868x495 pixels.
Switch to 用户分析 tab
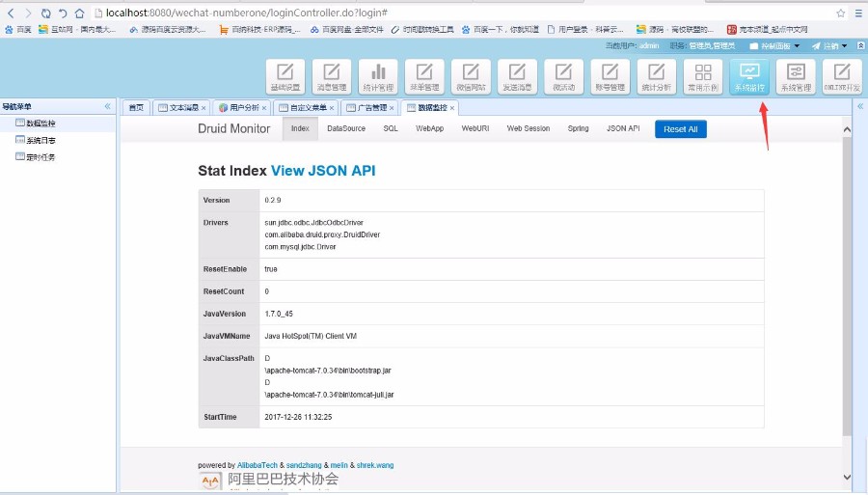[242, 107]
